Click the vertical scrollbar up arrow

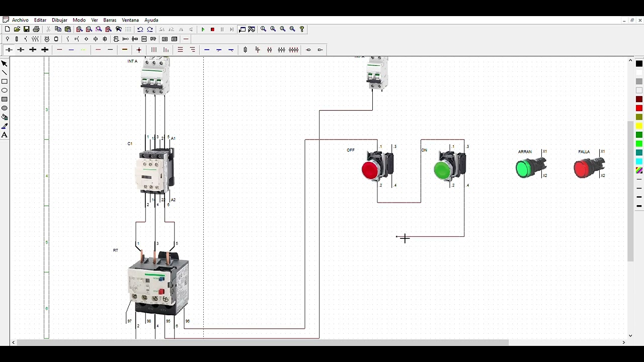tap(630, 60)
